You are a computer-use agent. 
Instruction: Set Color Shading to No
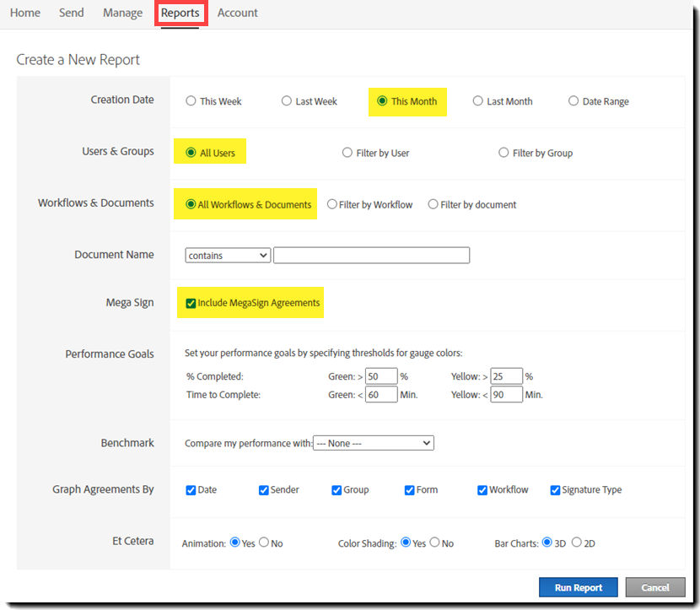click(435, 543)
